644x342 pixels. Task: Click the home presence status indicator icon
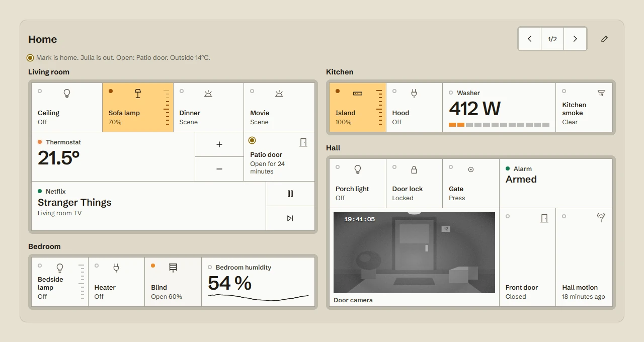[x=30, y=58]
